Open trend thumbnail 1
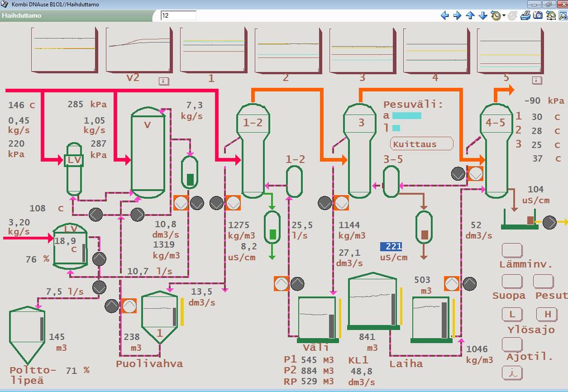Screen dimensions: 568x392 point(214,50)
